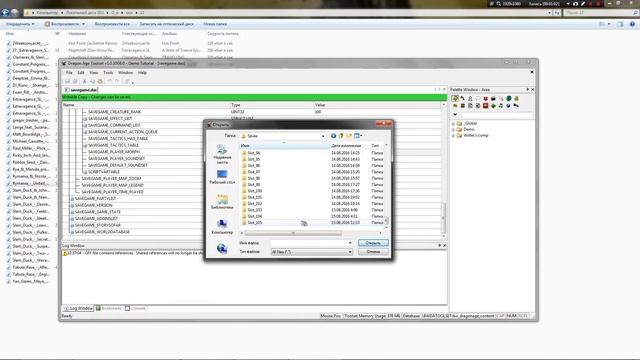Viewport: 640px width, 360px height.
Task: Open the view options menu in Open dialog
Action: (358, 136)
